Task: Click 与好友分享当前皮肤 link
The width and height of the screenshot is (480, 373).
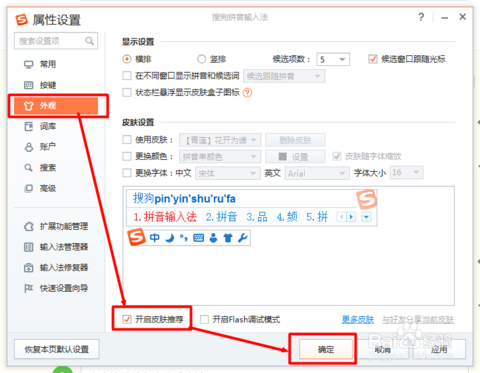Action: pyautogui.click(x=418, y=320)
